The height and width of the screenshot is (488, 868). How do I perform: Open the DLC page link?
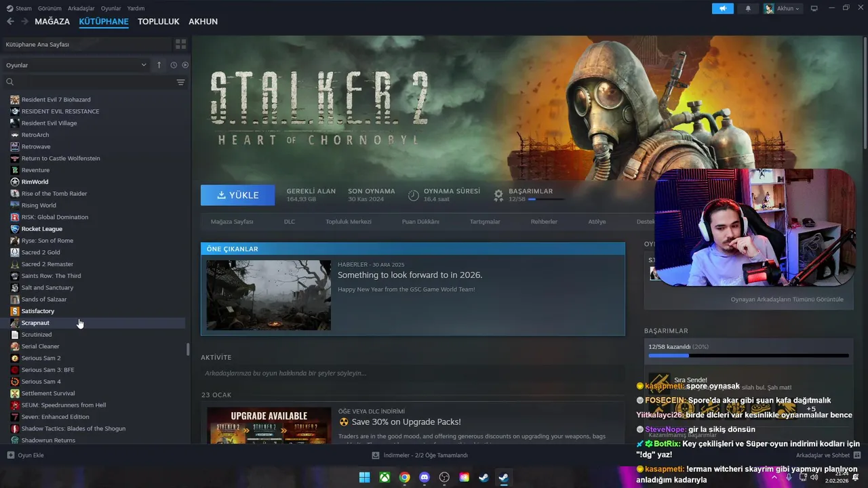click(290, 222)
